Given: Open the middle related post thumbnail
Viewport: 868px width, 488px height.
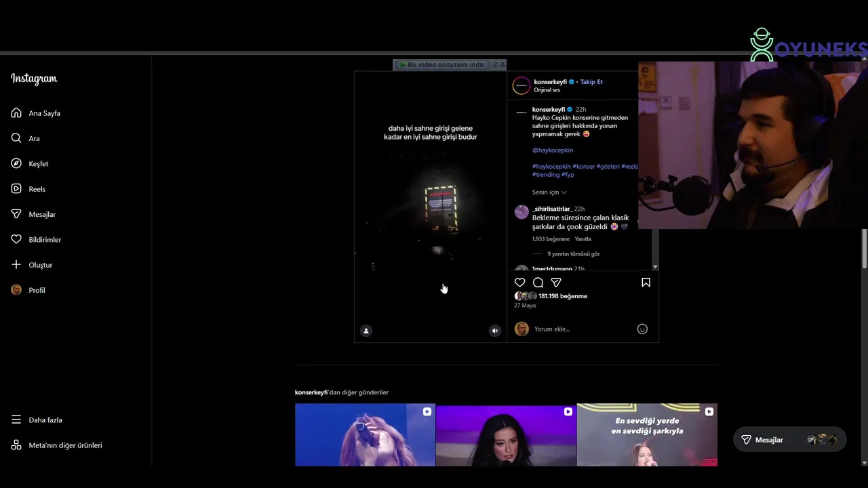Looking at the screenshot, I should 506,435.
